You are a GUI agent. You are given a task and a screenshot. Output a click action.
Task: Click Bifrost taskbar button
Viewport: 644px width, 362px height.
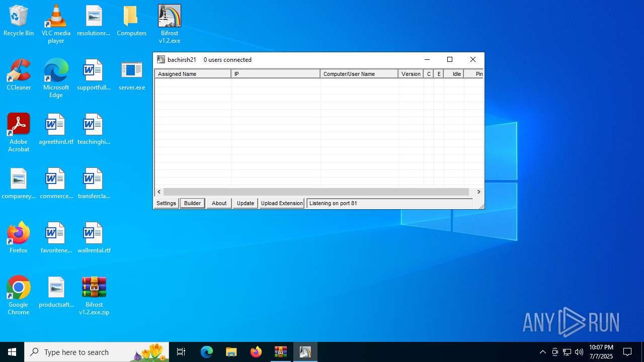click(x=305, y=352)
